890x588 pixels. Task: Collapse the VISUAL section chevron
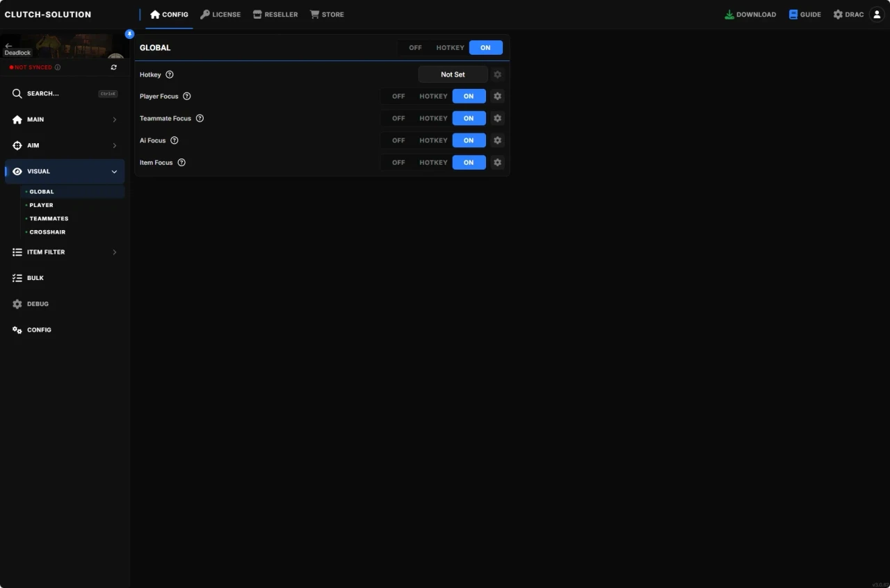[115, 172]
